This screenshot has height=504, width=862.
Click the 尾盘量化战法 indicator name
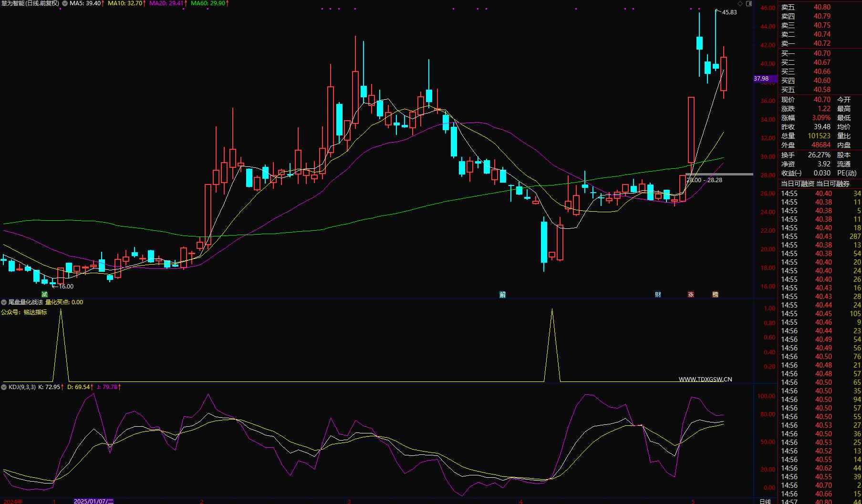[x=26, y=302]
